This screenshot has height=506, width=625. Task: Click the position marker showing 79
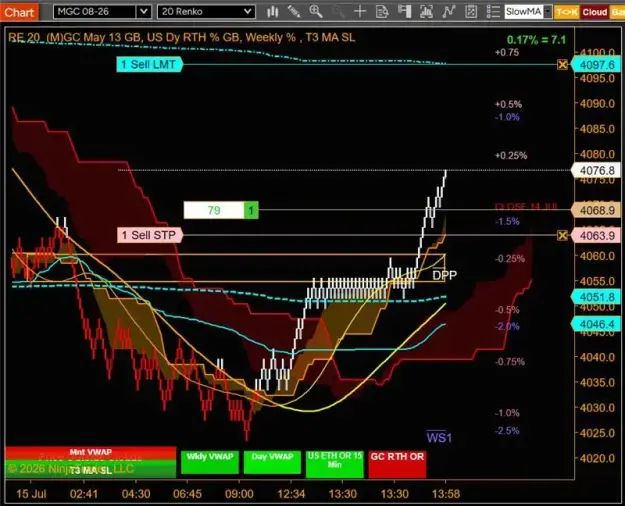214,210
